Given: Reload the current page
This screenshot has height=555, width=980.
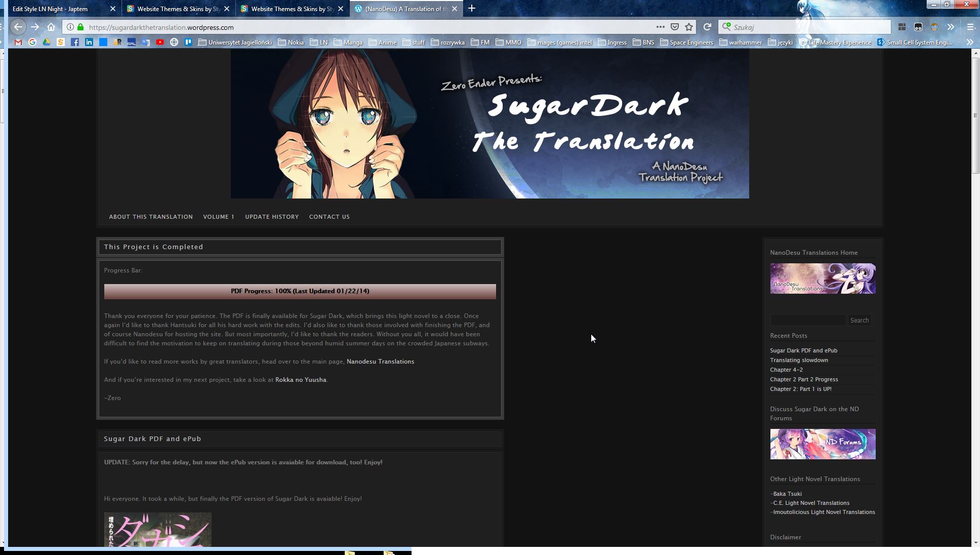Looking at the screenshot, I should (x=708, y=27).
